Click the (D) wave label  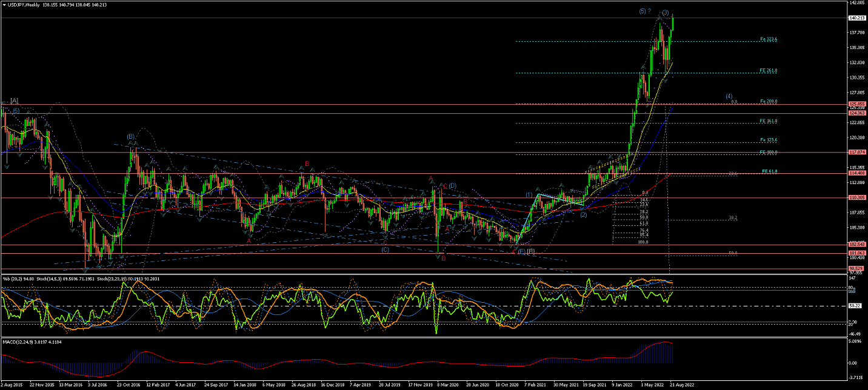[x=452, y=185]
